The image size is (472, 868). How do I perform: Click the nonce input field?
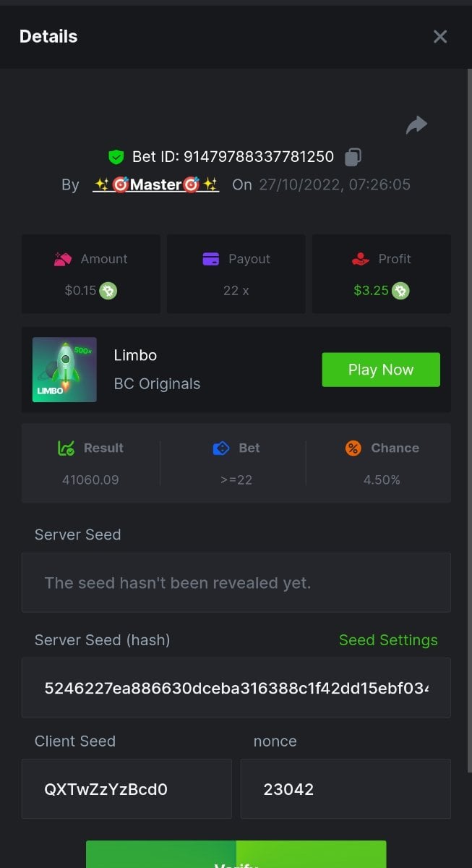coord(346,789)
